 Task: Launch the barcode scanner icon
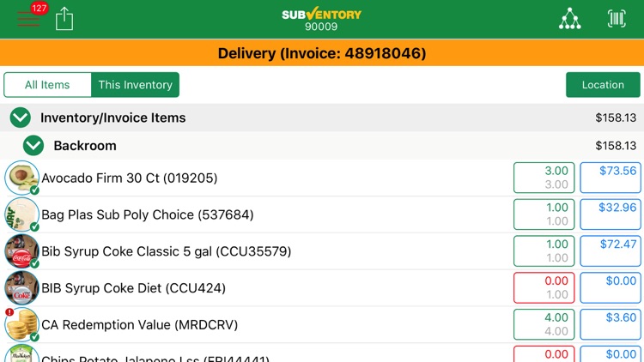pyautogui.click(x=617, y=19)
